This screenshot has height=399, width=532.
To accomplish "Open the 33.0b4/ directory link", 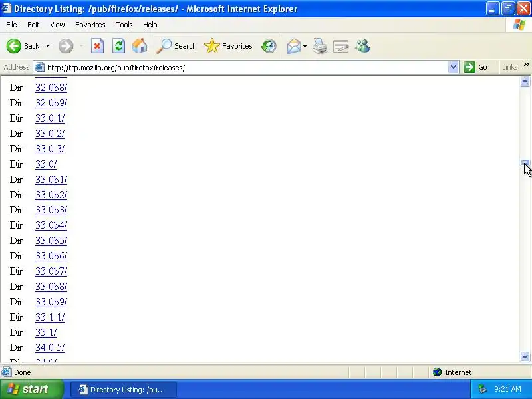I will [51, 225].
